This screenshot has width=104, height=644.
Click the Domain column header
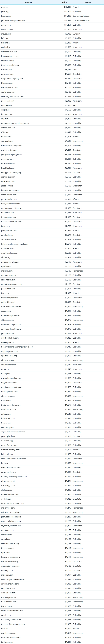coord(29,2)
